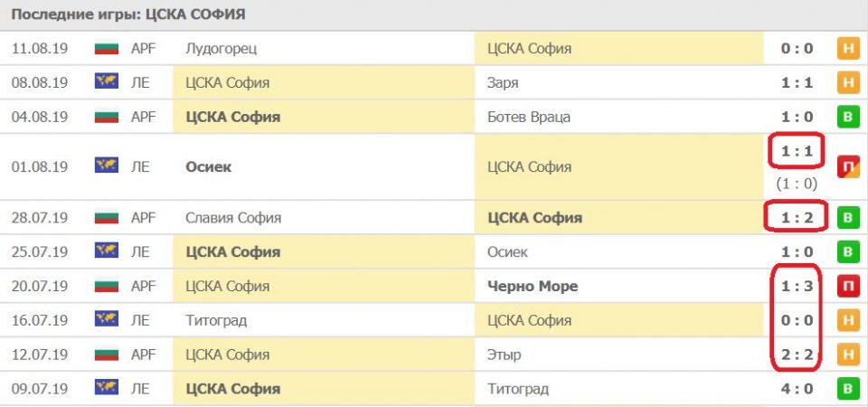Click orange Н badge for Лудогорец match
Image resolution: width=868 pixels, height=407 pixels.
coord(848,48)
